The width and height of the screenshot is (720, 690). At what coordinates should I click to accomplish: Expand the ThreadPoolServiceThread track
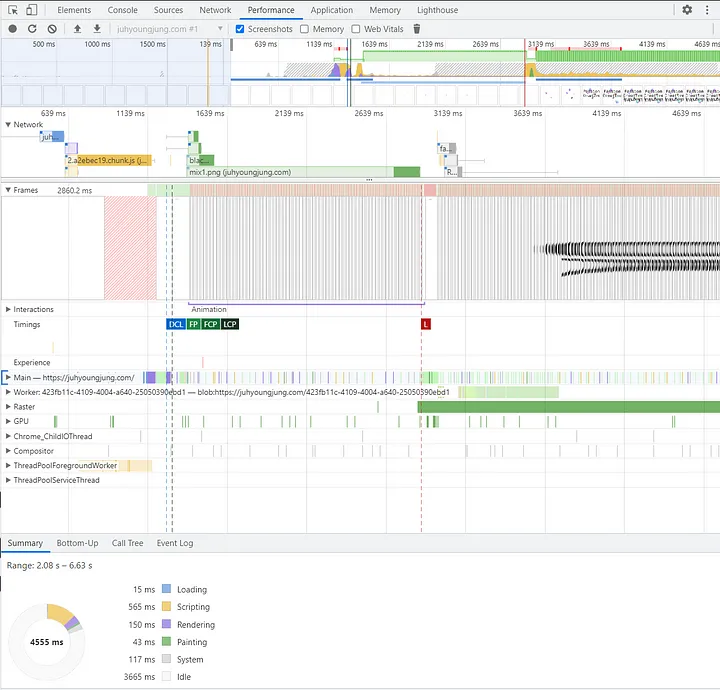click(x=8, y=480)
